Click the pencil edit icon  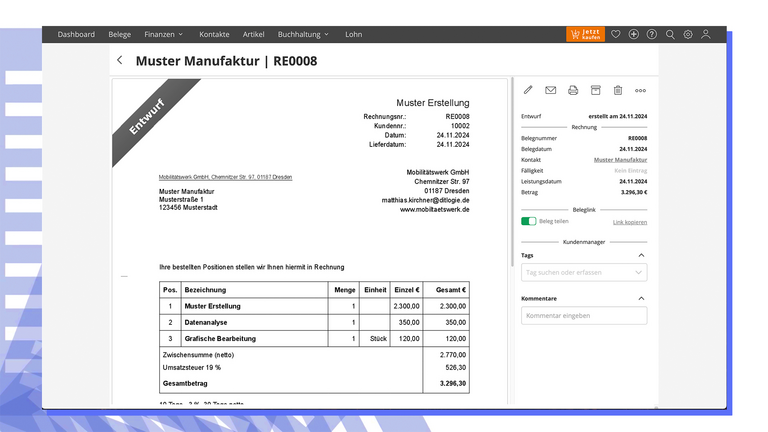click(x=528, y=90)
